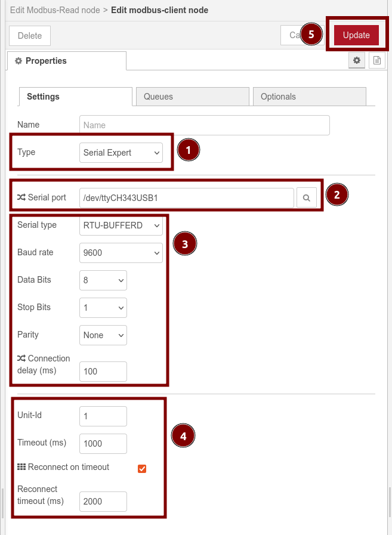Open node description document icon
The image size is (392, 535).
click(x=377, y=60)
